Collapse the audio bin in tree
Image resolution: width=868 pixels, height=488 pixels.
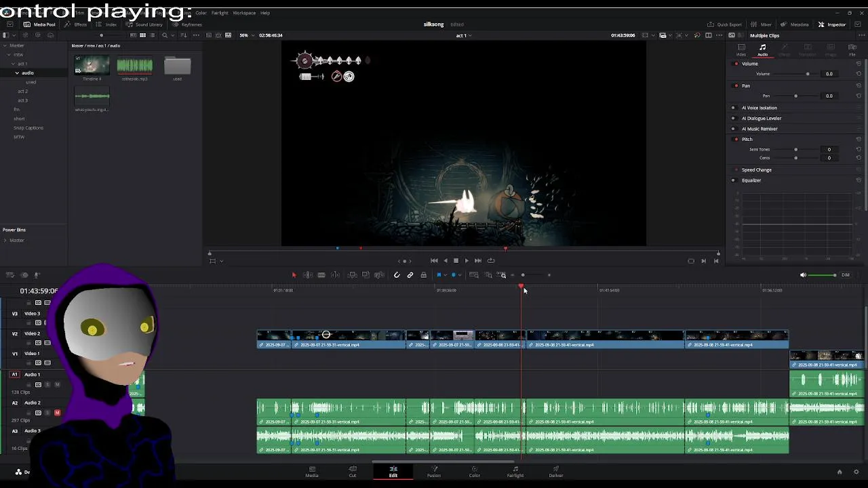17,73
